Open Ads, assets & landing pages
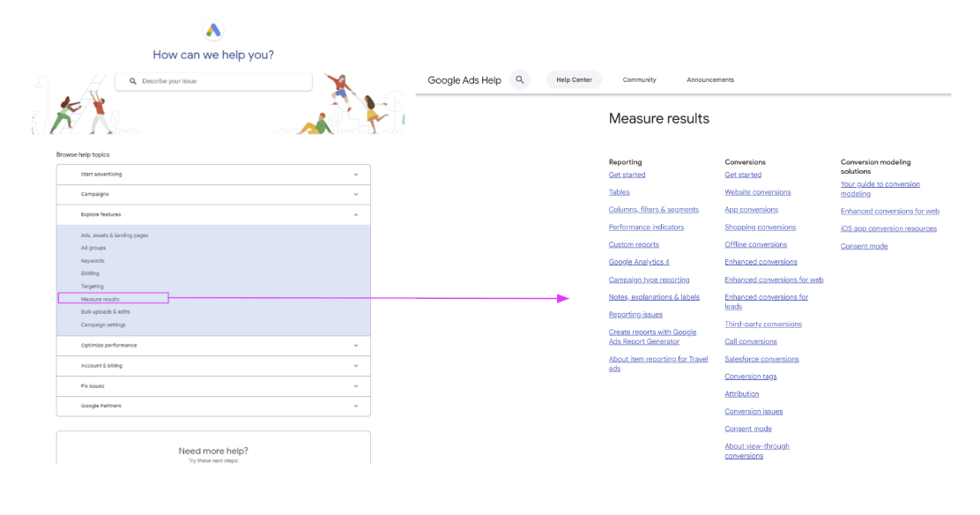The width and height of the screenshot is (980, 515). click(x=115, y=235)
